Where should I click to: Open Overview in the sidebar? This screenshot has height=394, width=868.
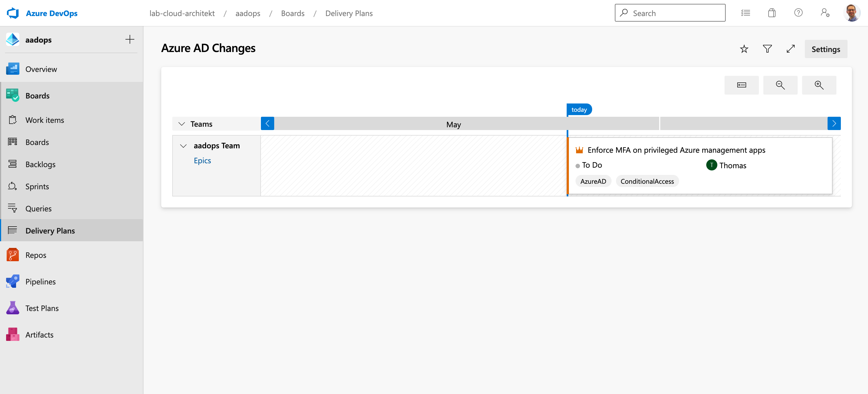(71, 69)
